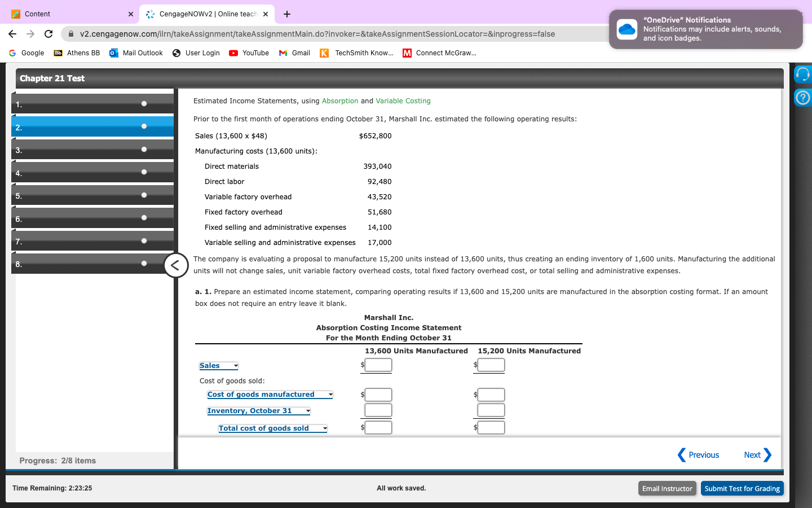
Task: Close the CengageNOWv2 tab
Action: tap(266, 14)
